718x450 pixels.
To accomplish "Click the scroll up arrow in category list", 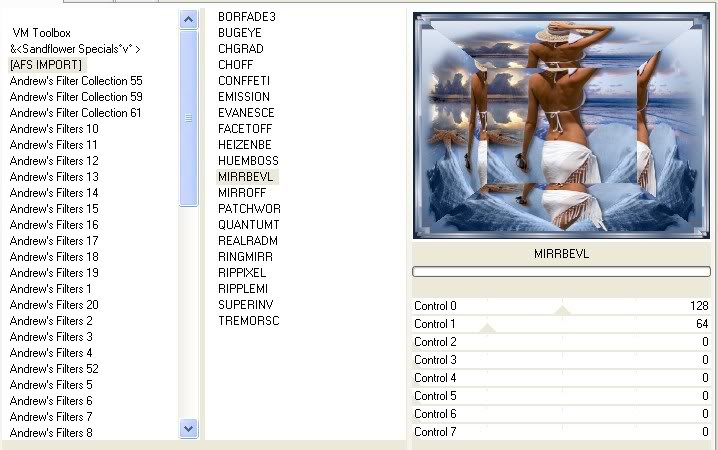I will coord(189,19).
